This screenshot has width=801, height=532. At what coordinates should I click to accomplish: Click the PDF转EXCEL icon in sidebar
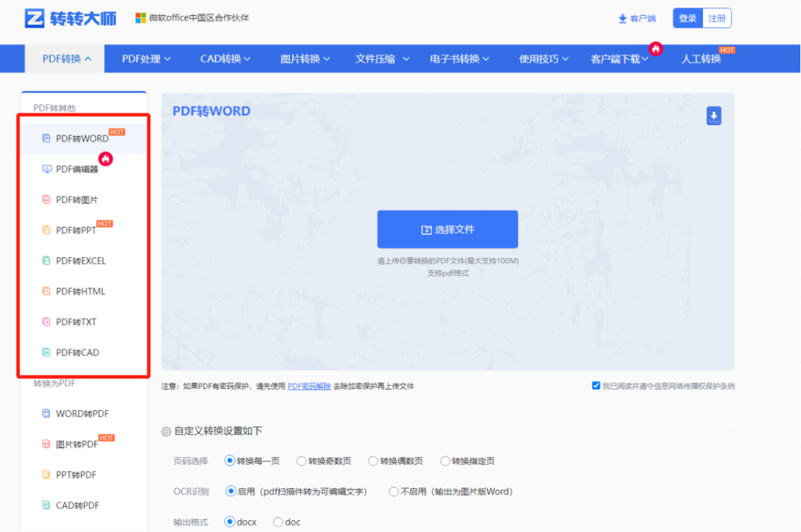click(46, 261)
